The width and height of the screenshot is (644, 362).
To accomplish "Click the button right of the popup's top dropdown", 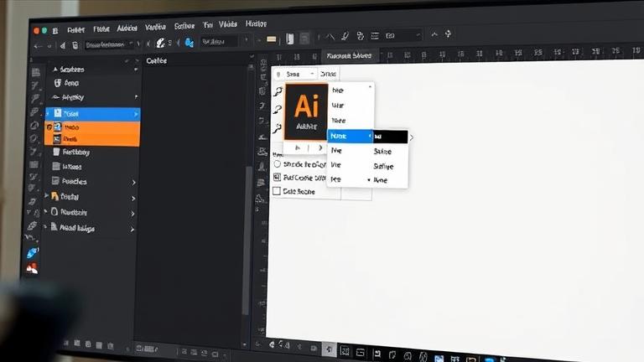I will click(328, 74).
